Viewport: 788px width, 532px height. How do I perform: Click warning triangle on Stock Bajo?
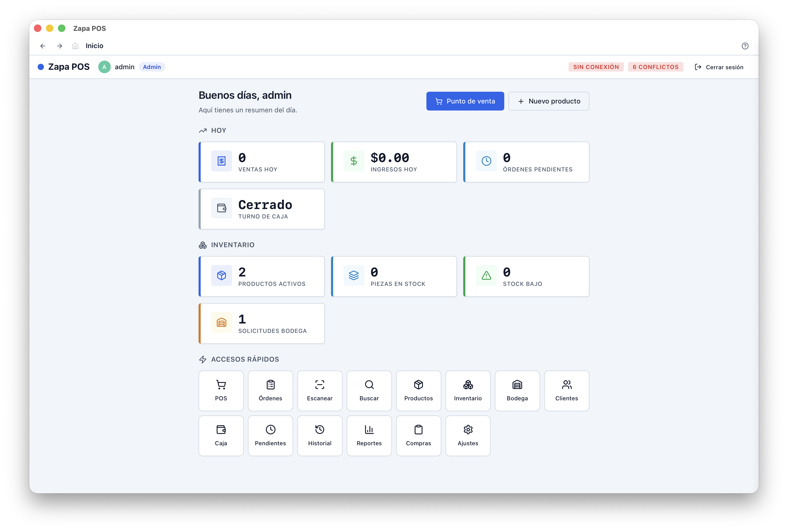[486, 275]
